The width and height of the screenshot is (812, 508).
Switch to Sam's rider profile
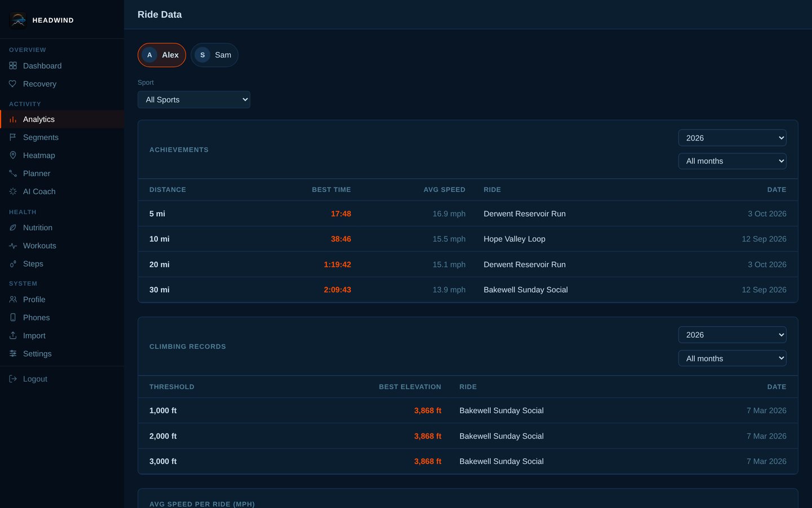point(214,55)
